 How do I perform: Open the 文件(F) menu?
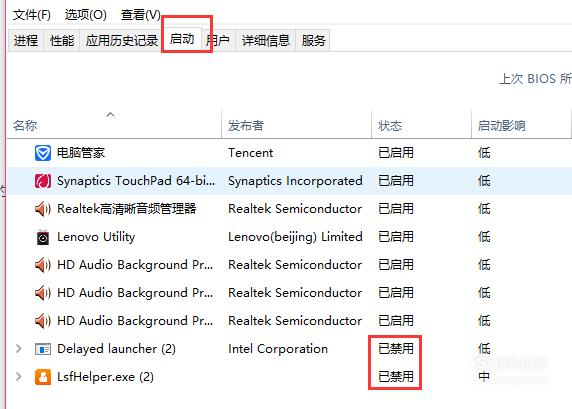pyautogui.click(x=32, y=15)
